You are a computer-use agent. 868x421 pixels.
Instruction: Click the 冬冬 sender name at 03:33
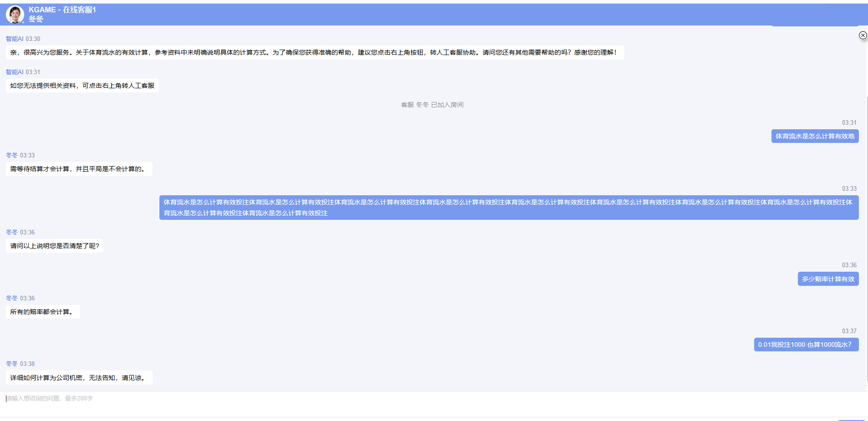[12, 156]
